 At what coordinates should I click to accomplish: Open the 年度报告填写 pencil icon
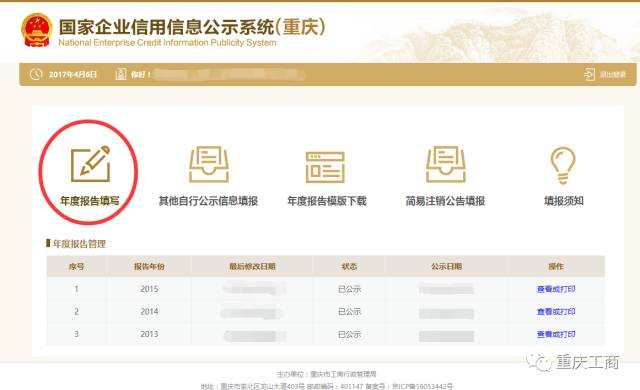pyautogui.click(x=90, y=164)
